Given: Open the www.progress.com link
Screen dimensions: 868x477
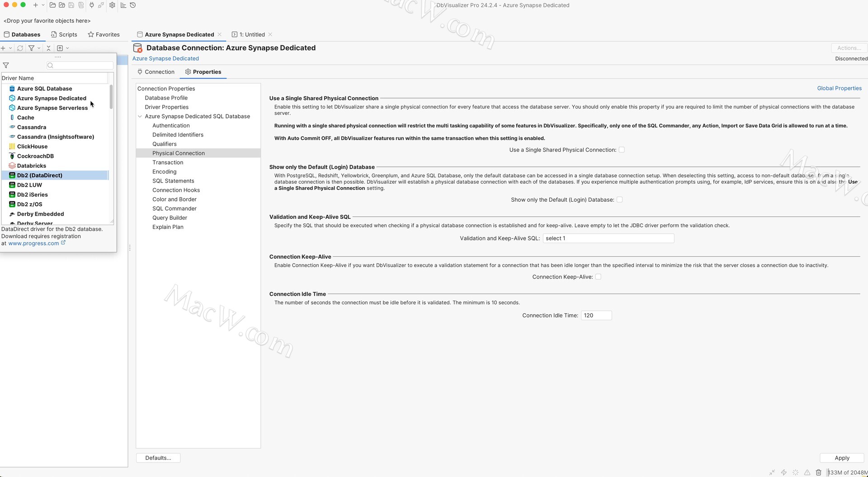Looking at the screenshot, I should coord(33,243).
